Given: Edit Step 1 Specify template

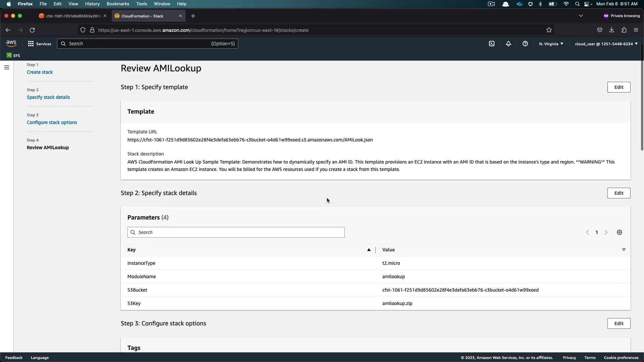Looking at the screenshot, I should pyautogui.click(x=619, y=87).
